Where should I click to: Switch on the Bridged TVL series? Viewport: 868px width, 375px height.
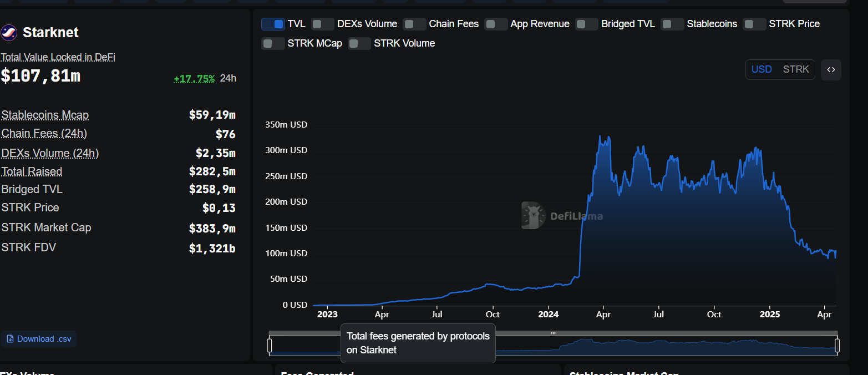(587, 24)
